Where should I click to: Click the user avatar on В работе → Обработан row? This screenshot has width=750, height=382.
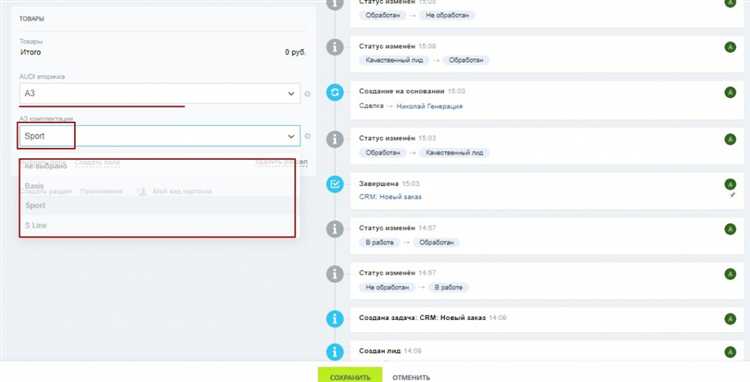point(730,229)
